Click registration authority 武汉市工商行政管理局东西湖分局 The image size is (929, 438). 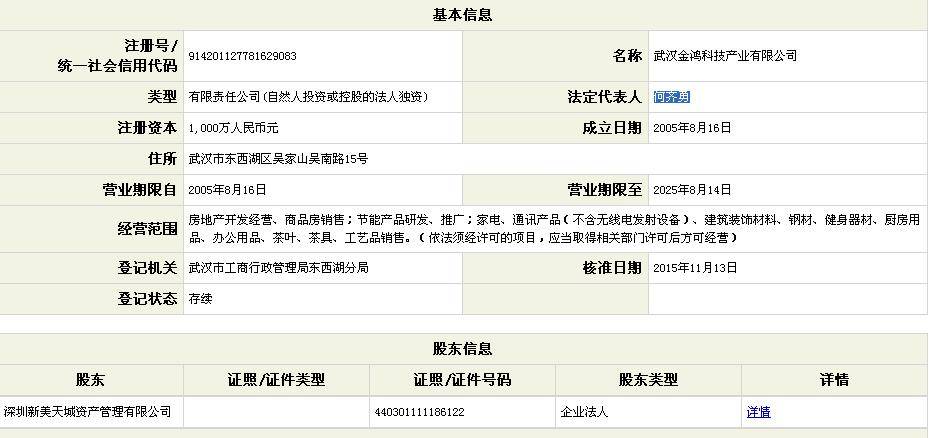(x=278, y=268)
